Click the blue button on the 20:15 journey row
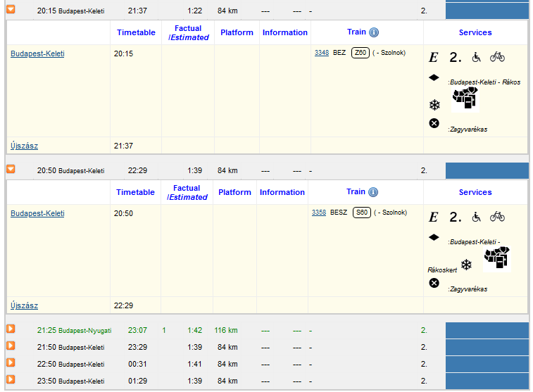The width and height of the screenshot is (533, 392). pos(487,11)
